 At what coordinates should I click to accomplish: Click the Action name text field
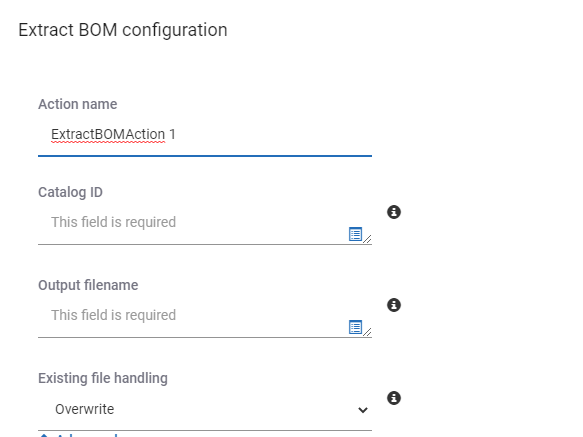point(205,136)
